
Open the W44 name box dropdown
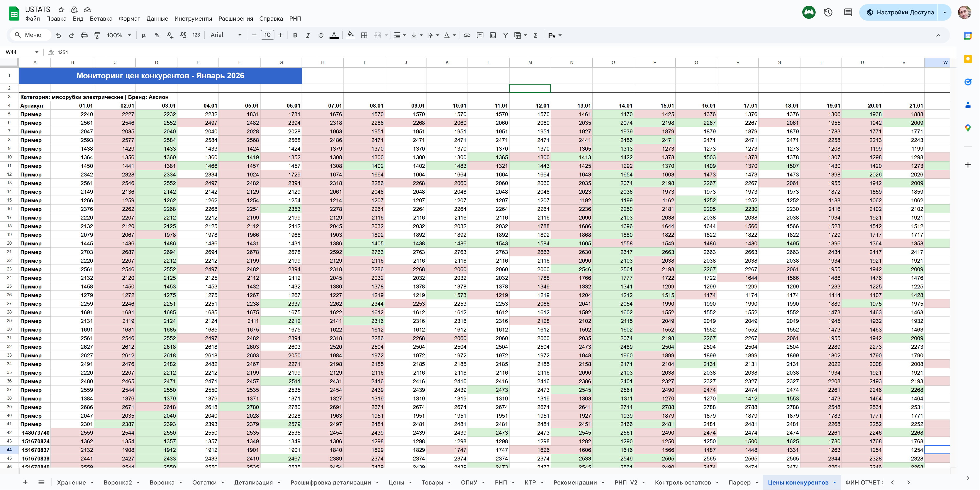(x=37, y=52)
